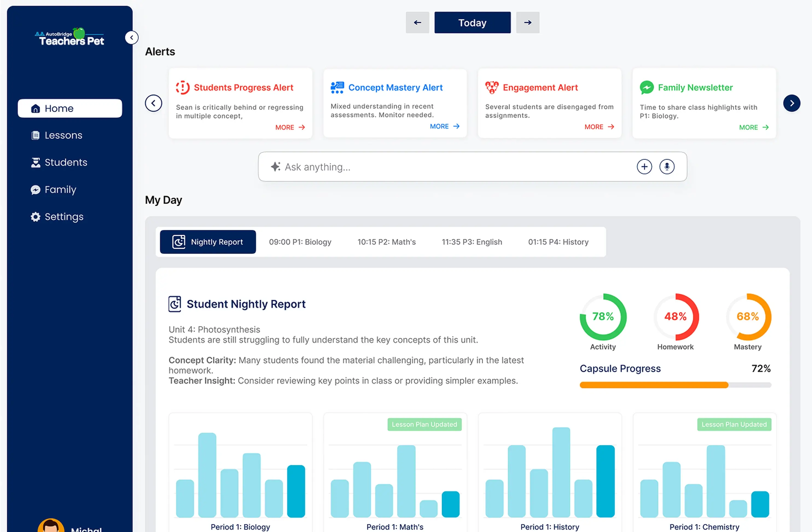Select the Nightly Report tab
This screenshot has height=532, width=812.
(x=208, y=242)
